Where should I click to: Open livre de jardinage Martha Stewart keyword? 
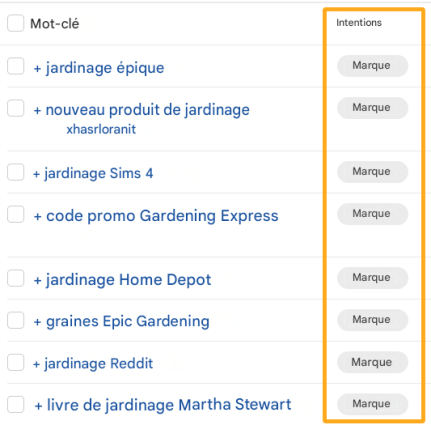click(x=169, y=405)
